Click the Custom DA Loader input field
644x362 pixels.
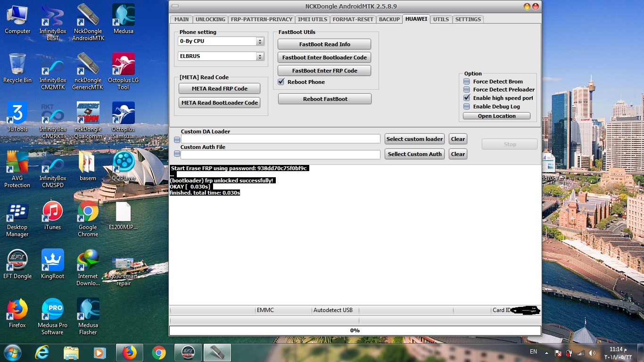[281, 139]
